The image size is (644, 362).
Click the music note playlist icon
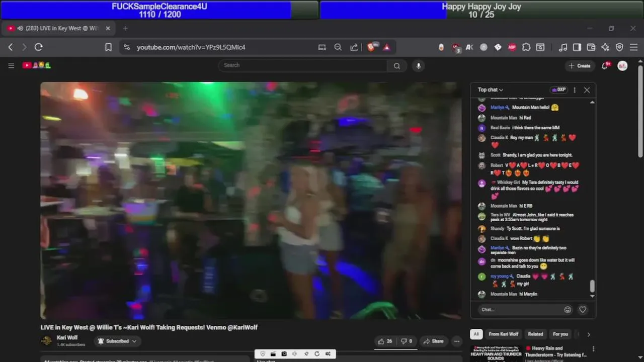pos(563,47)
